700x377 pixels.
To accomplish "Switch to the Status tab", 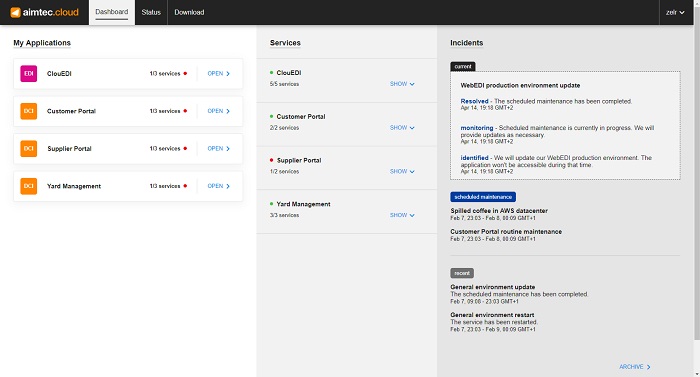I will point(151,13).
